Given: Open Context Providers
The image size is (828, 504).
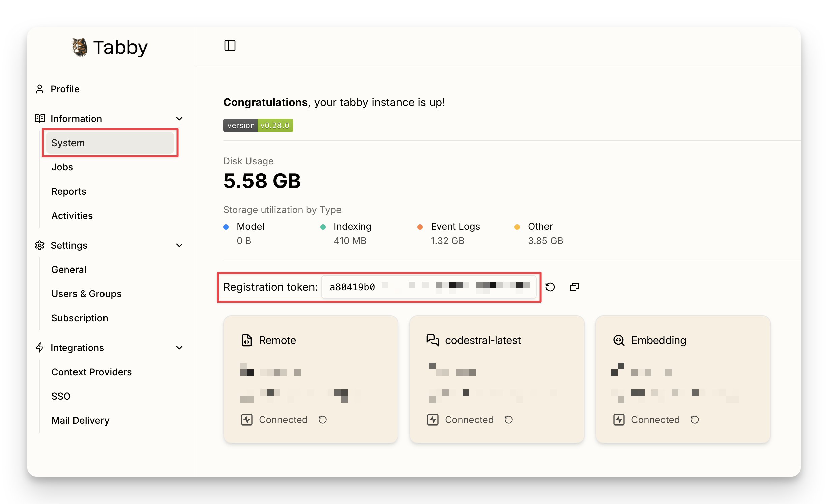Looking at the screenshot, I should [x=91, y=372].
